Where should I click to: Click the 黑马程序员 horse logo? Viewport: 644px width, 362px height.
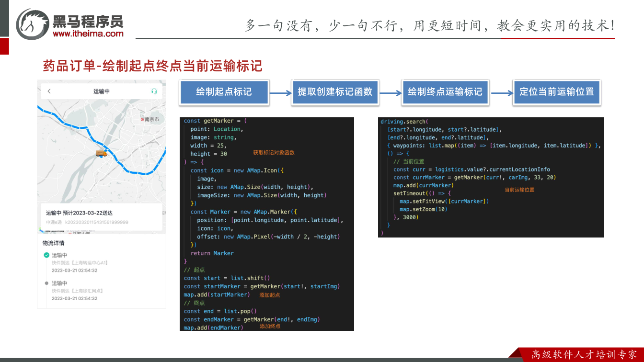[33, 24]
